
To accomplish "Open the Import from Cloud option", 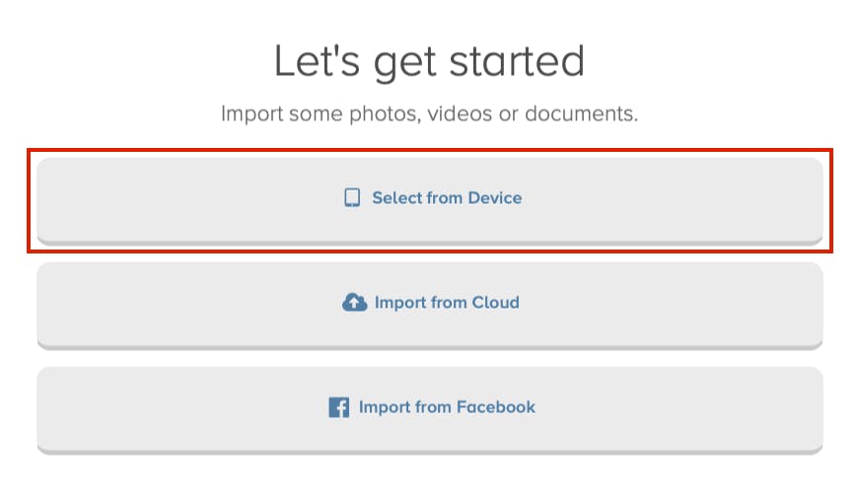I will (430, 306).
